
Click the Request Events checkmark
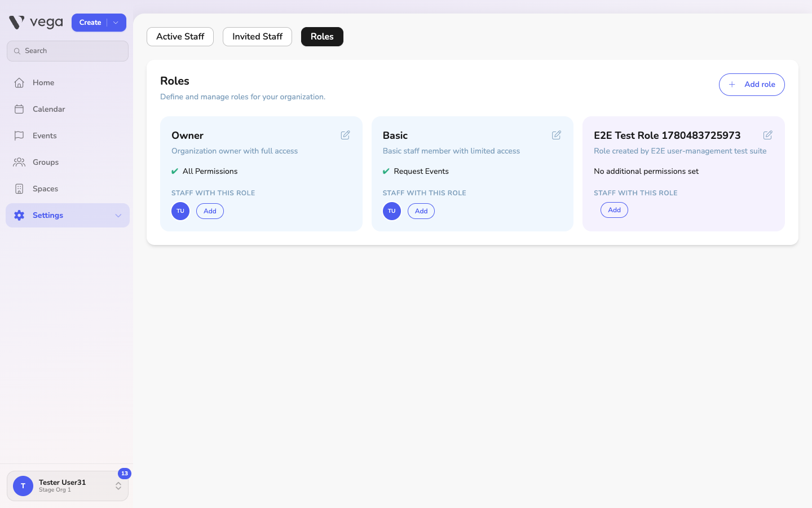click(386, 172)
